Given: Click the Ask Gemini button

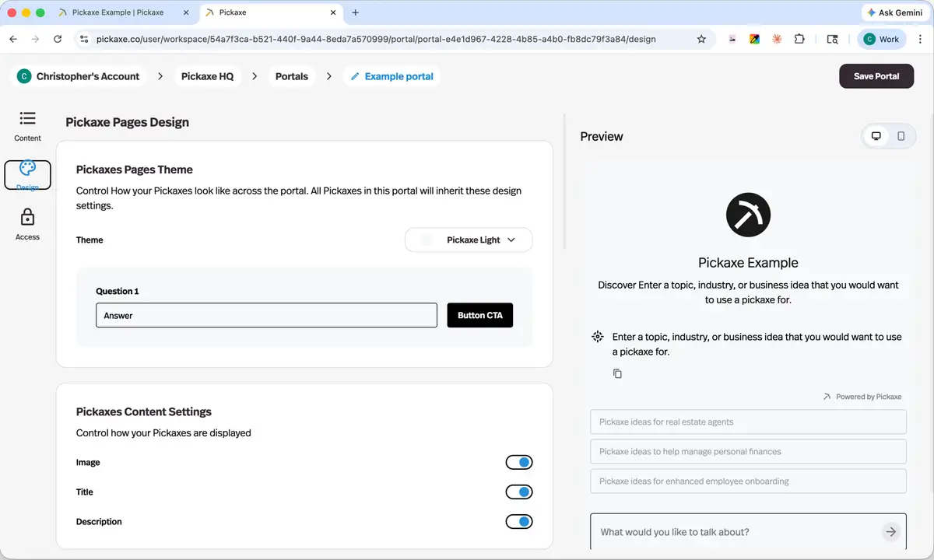Looking at the screenshot, I should [x=894, y=12].
